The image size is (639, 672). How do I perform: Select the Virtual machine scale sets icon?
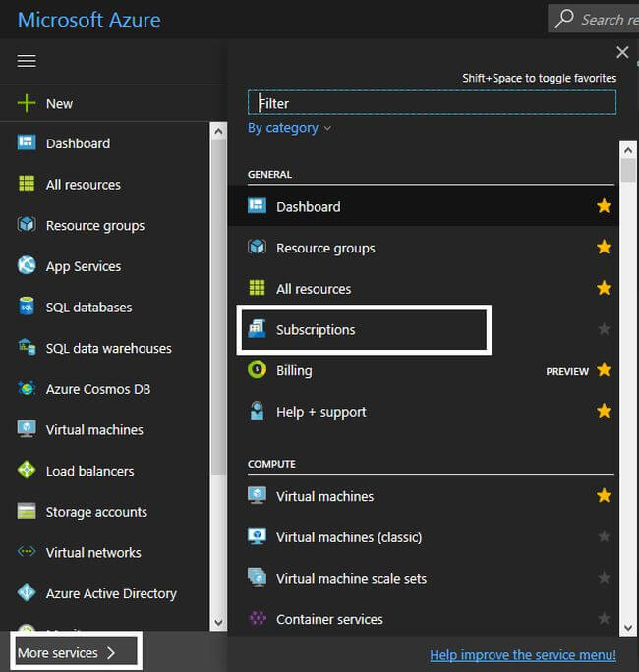click(257, 578)
